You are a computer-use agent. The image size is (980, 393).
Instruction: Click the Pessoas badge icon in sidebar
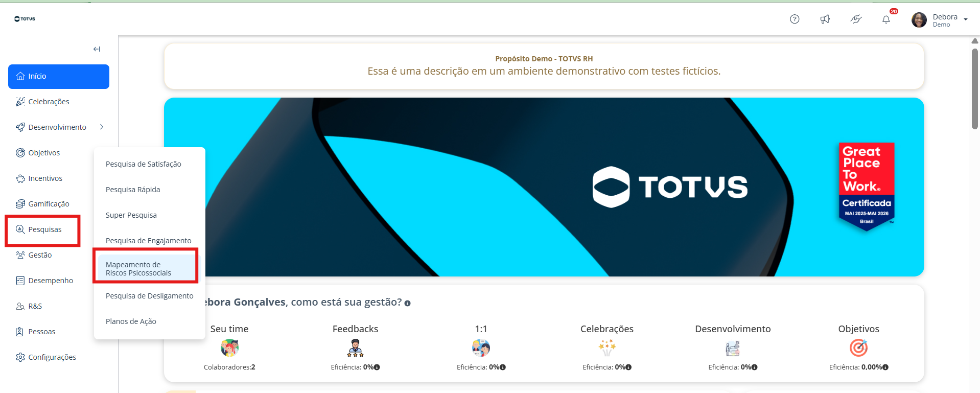click(x=20, y=332)
